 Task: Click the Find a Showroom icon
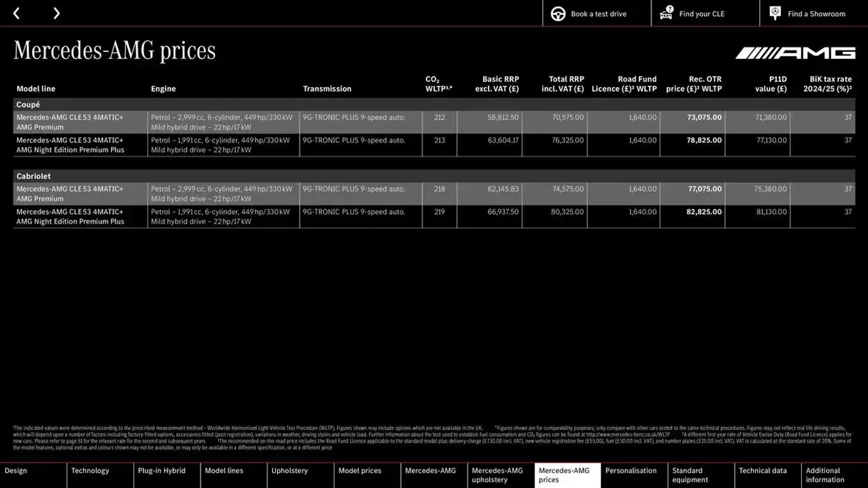pos(775,14)
